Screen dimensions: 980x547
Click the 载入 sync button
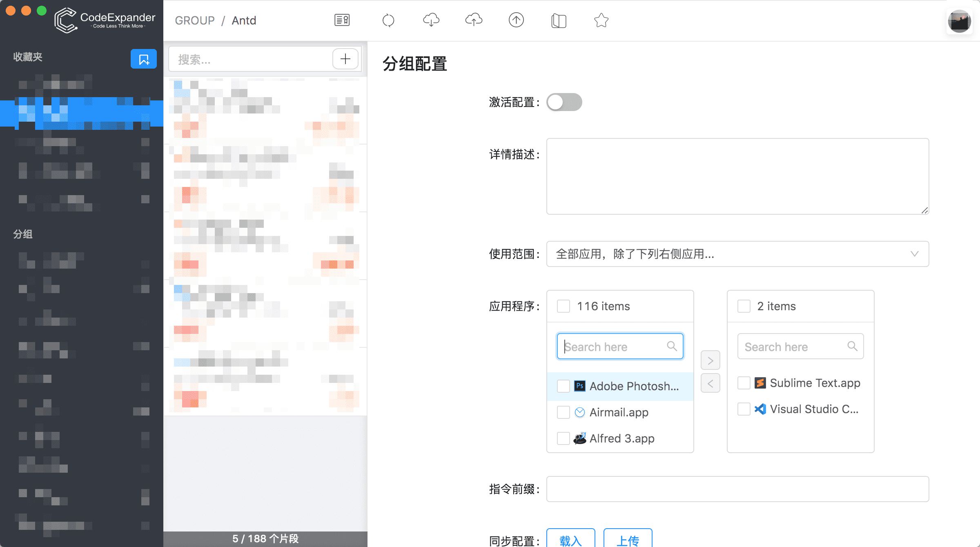[x=570, y=540]
